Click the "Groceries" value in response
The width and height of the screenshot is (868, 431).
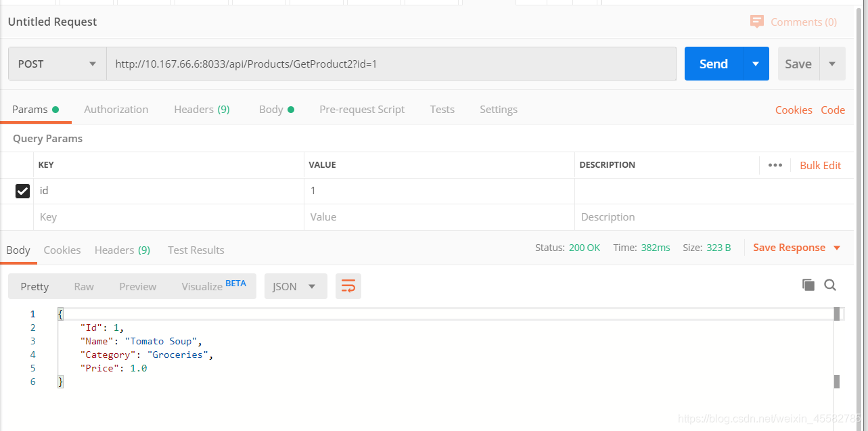(x=178, y=355)
